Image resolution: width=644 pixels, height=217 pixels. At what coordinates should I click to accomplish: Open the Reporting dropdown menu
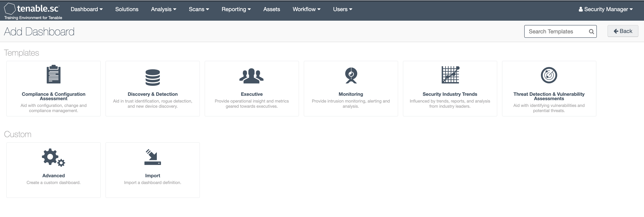236,9
